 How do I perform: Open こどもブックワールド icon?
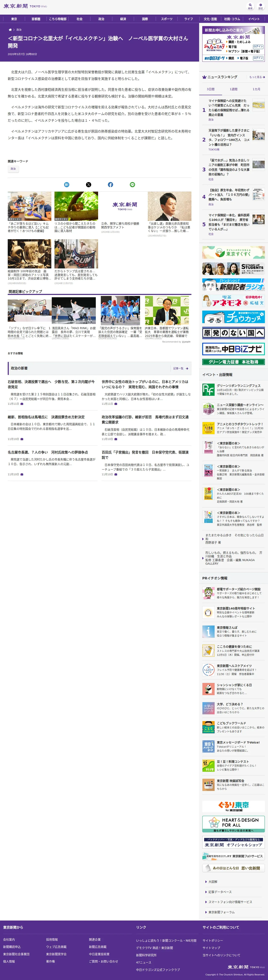pyautogui.click(x=208, y=727)
